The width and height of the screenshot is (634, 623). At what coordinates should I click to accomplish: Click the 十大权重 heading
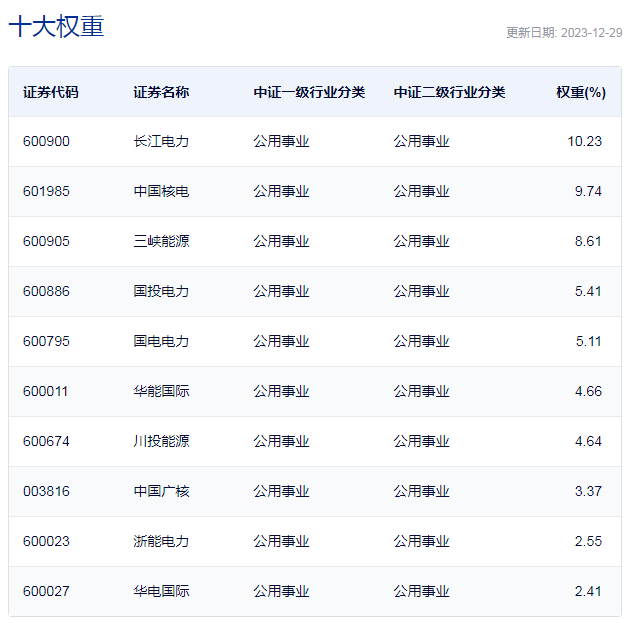click(x=56, y=26)
